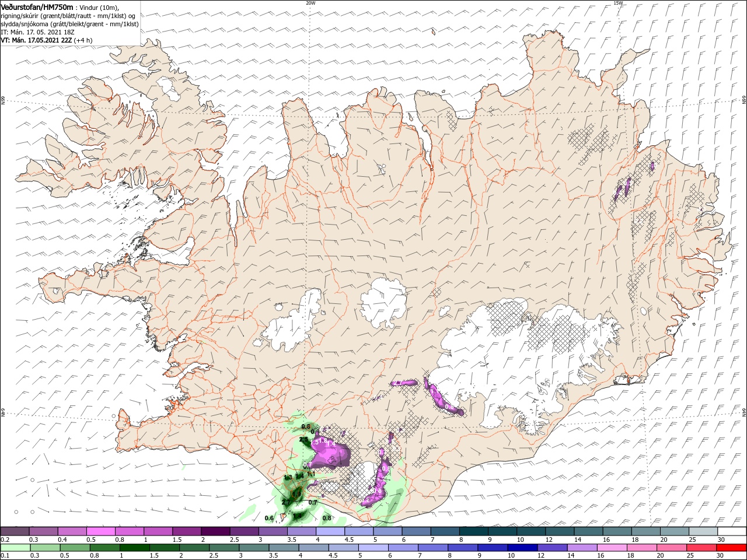Click the violet 3 snow legend swatch
The width and height of the screenshot is (747, 560).
click(x=272, y=531)
